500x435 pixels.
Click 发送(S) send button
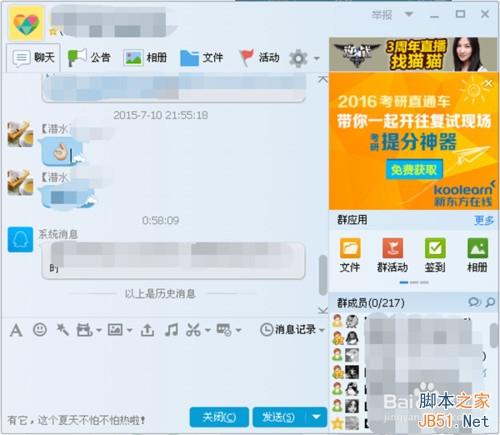tap(279, 417)
